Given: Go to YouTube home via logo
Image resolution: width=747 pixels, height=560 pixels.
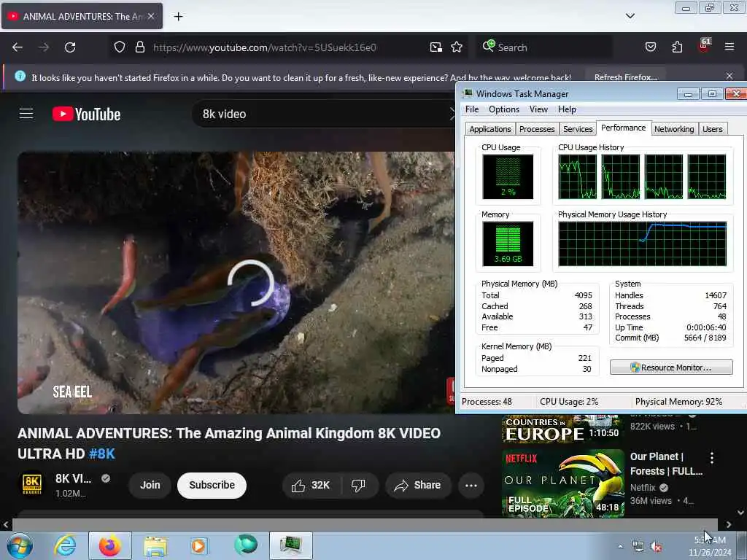Looking at the screenshot, I should pos(86,114).
